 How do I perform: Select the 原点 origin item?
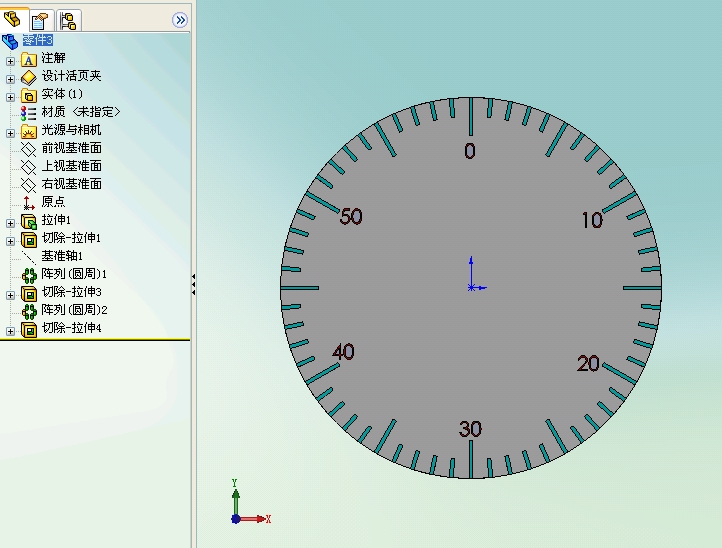pos(53,202)
